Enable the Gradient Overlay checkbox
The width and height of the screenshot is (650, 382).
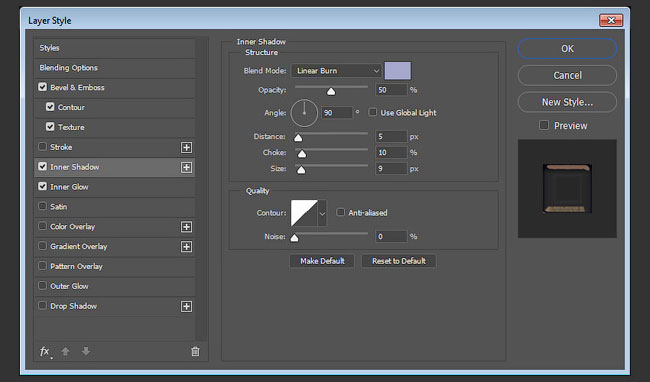tap(42, 246)
